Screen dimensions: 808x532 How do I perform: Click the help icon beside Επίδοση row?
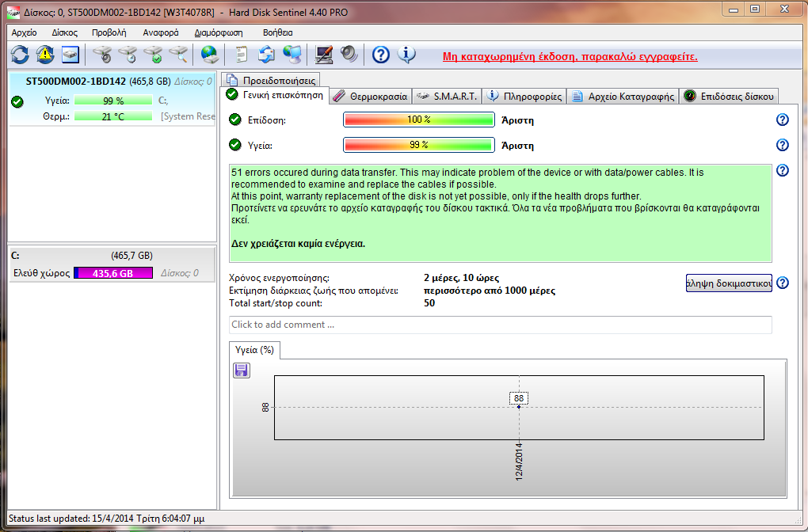(x=782, y=120)
